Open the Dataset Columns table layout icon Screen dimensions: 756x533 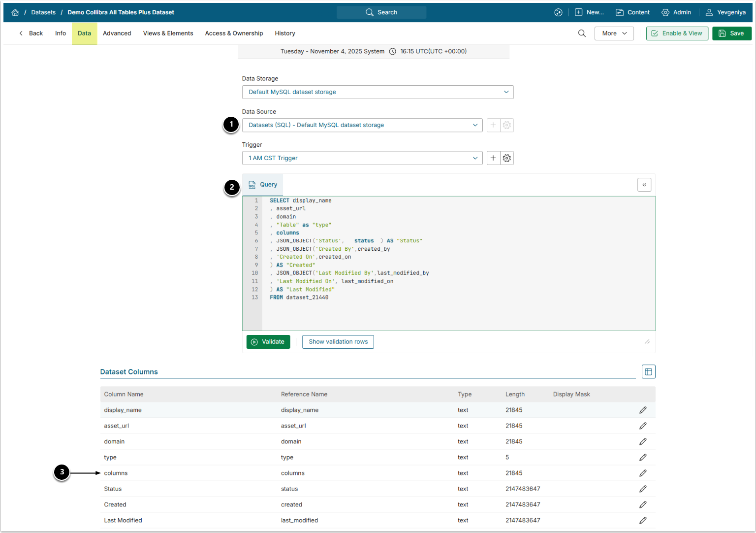[x=648, y=372]
